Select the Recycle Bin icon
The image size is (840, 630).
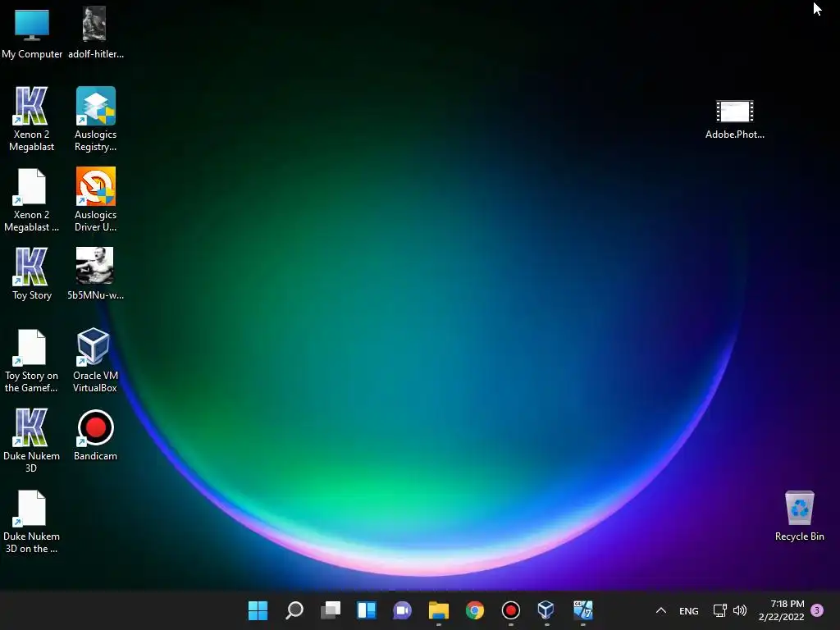799,515
